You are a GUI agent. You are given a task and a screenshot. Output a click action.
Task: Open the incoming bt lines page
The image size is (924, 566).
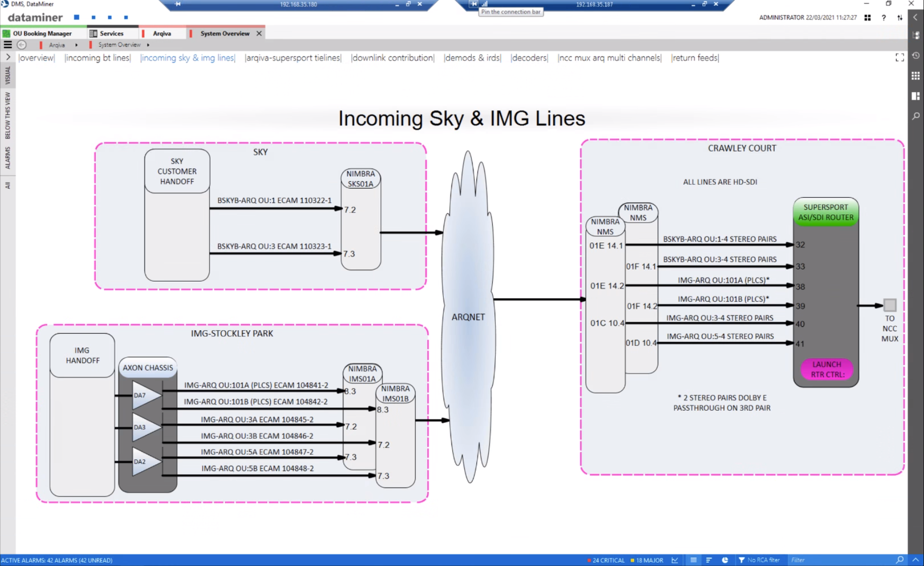click(98, 58)
